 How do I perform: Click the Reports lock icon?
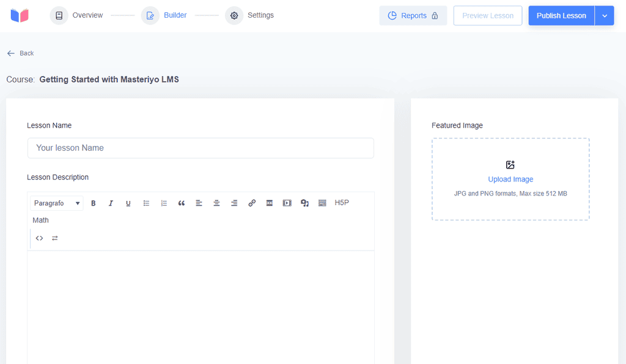tap(435, 15)
